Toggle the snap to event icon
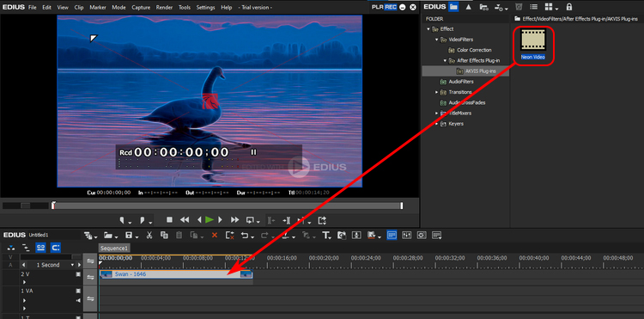644x319 pixels. click(x=56, y=248)
